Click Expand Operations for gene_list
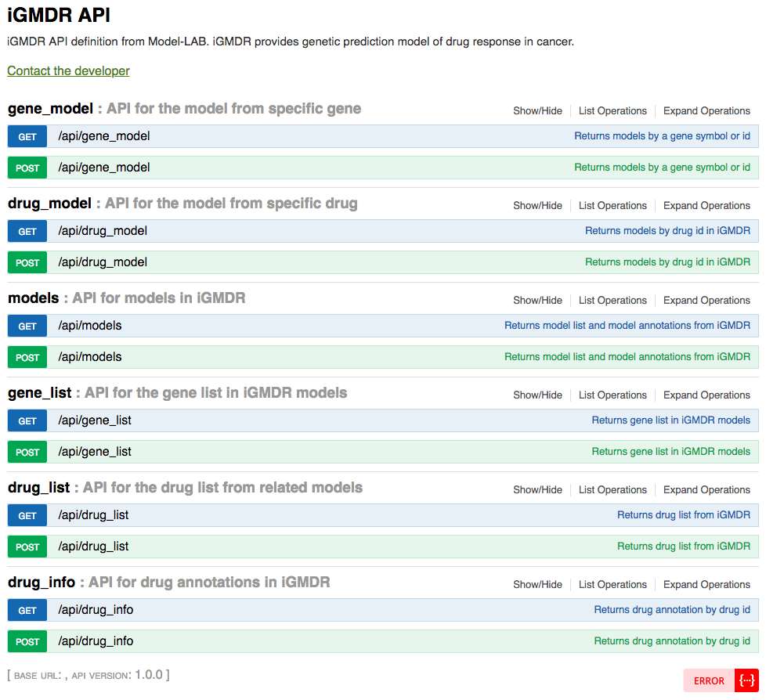The image size is (766, 700). click(706, 395)
